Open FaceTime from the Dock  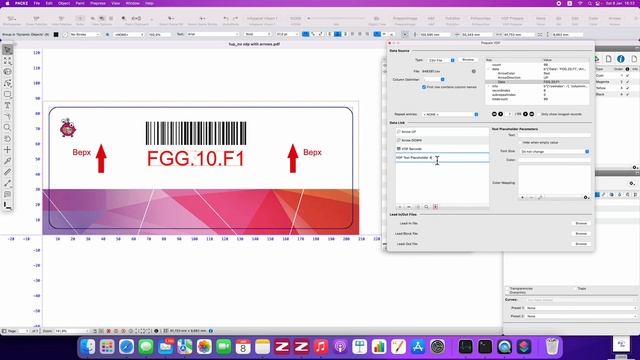click(x=224, y=347)
